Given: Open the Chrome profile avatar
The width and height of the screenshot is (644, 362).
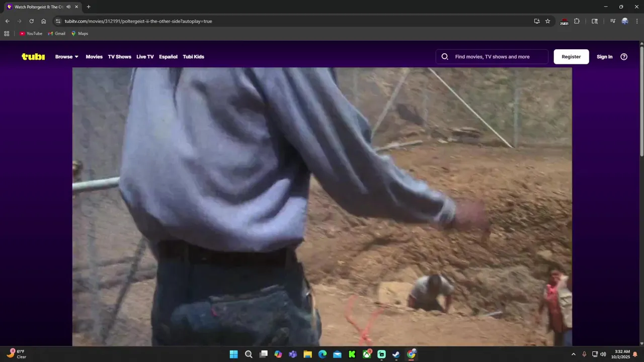Looking at the screenshot, I should tap(625, 21).
